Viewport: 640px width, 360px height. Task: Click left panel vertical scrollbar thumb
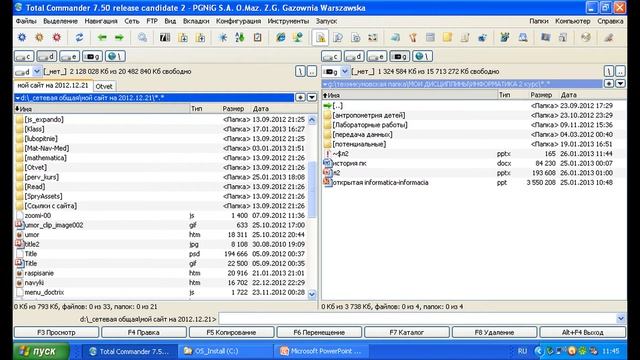(x=312, y=189)
